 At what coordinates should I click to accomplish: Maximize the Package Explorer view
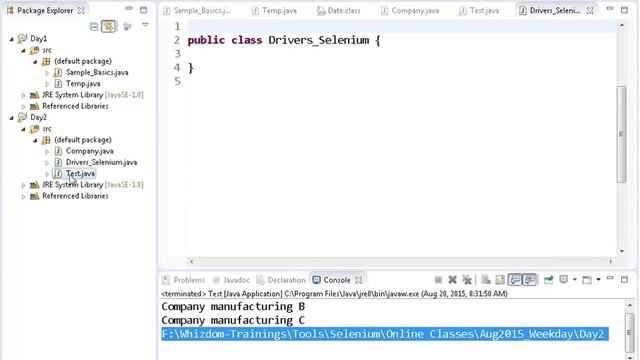[x=143, y=9]
